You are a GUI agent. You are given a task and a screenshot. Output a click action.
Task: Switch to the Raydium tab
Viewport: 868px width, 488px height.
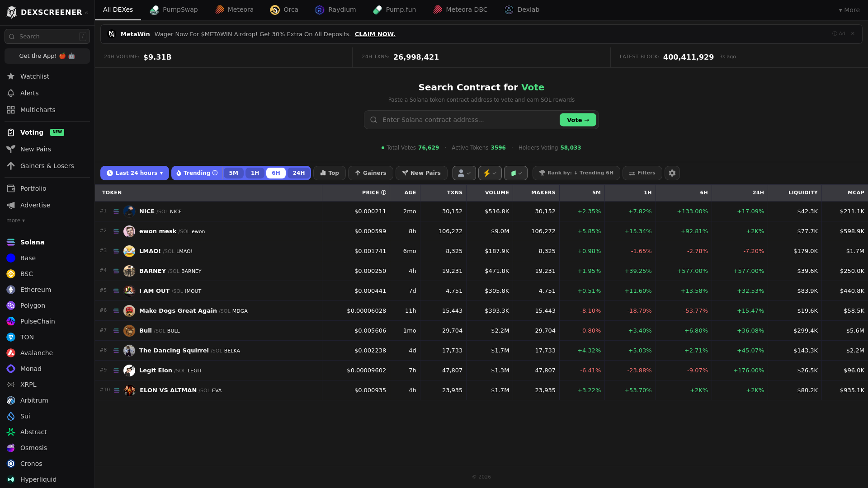pos(335,10)
